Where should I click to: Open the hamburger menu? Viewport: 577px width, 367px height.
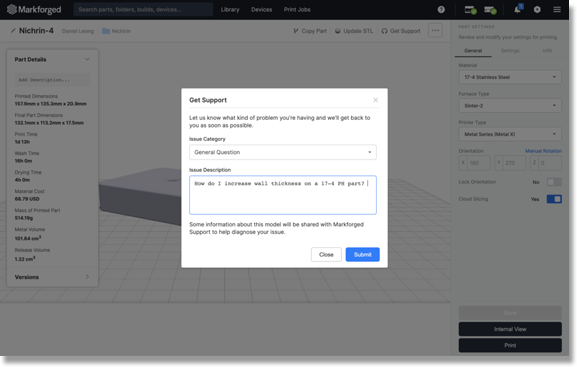[557, 10]
